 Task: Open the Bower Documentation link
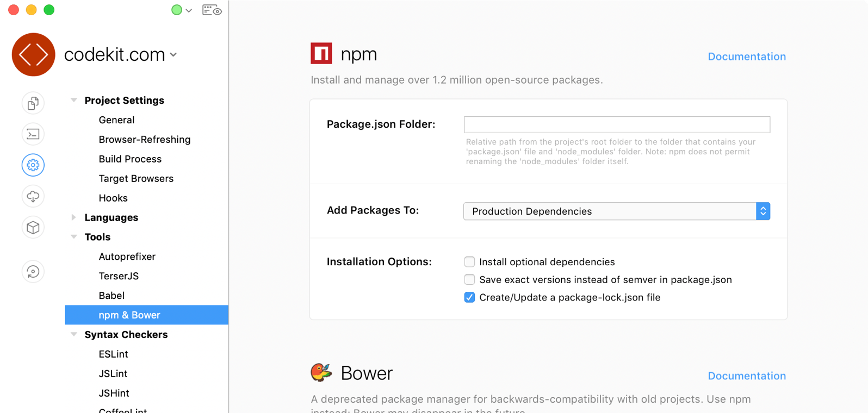[747, 376]
